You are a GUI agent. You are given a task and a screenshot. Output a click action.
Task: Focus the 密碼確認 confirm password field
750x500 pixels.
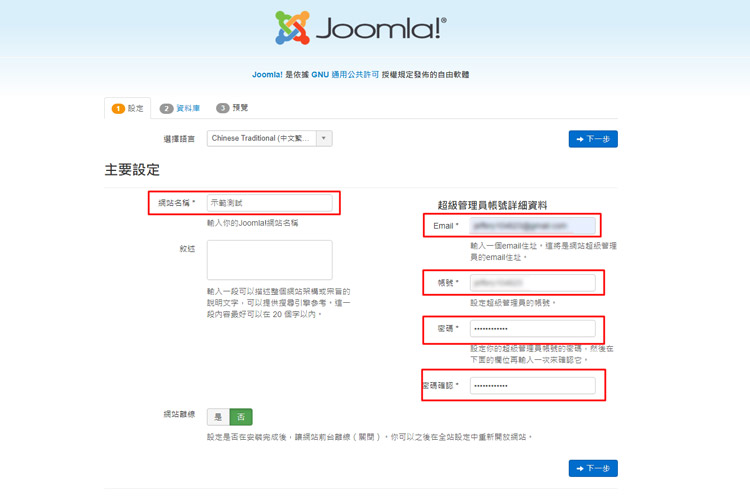532,386
